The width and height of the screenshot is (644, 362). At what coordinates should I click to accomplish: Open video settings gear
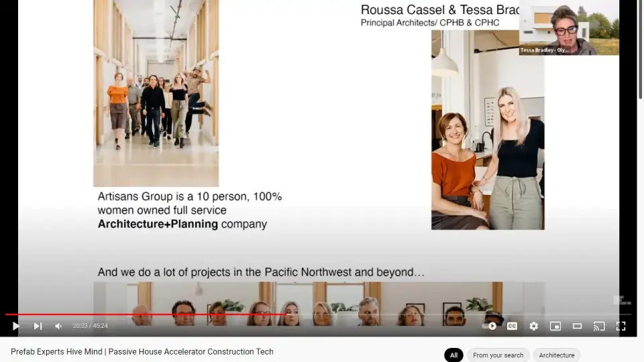point(533,326)
